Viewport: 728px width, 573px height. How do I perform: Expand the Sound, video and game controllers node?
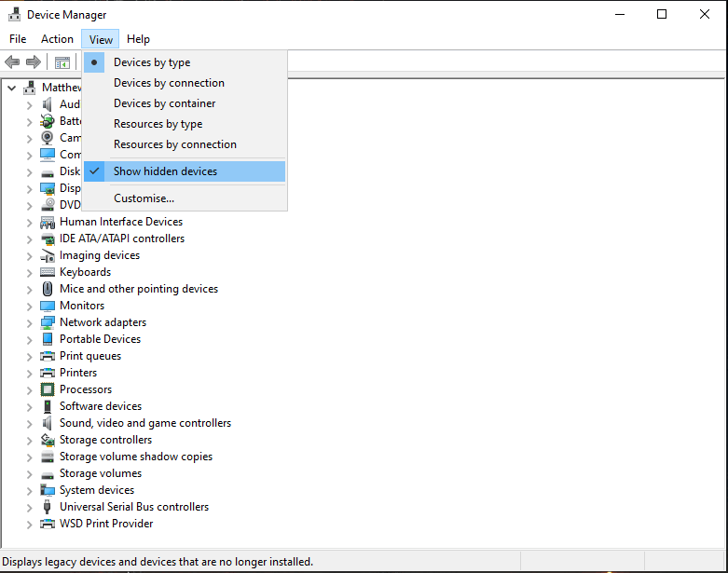[29, 424]
